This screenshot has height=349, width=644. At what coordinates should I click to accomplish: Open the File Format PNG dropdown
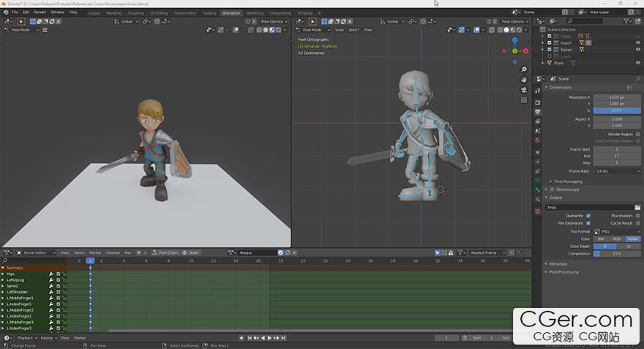click(617, 232)
